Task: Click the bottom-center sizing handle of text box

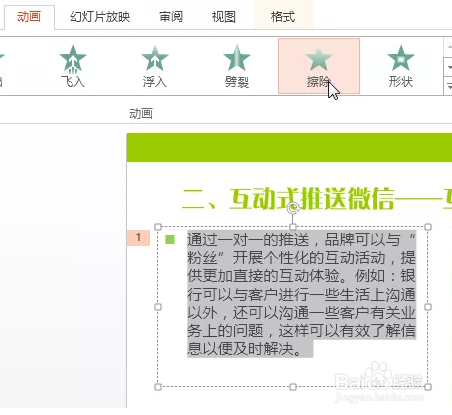Action: [293, 387]
